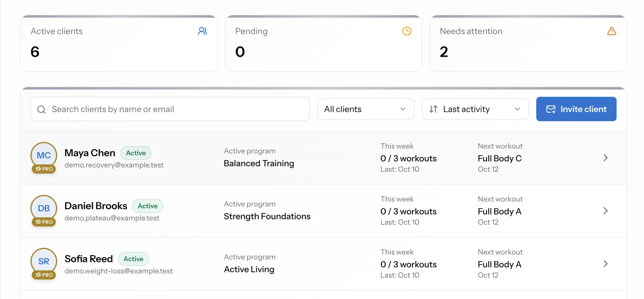The image size is (644, 299).
Task: Select the Pending summary card count
Action: click(x=240, y=52)
